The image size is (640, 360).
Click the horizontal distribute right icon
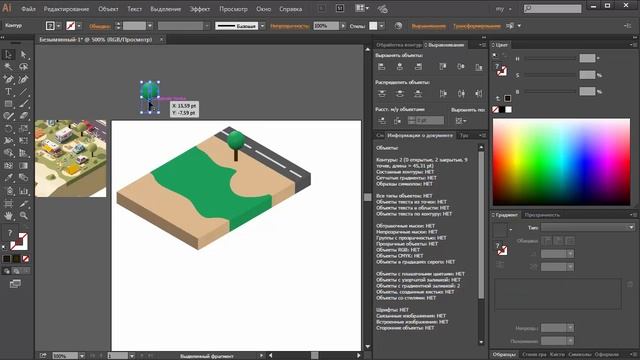point(479,94)
